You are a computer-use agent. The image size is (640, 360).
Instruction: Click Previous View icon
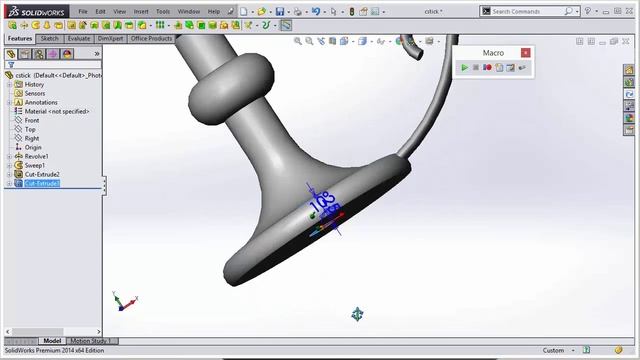tap(321, 41)
